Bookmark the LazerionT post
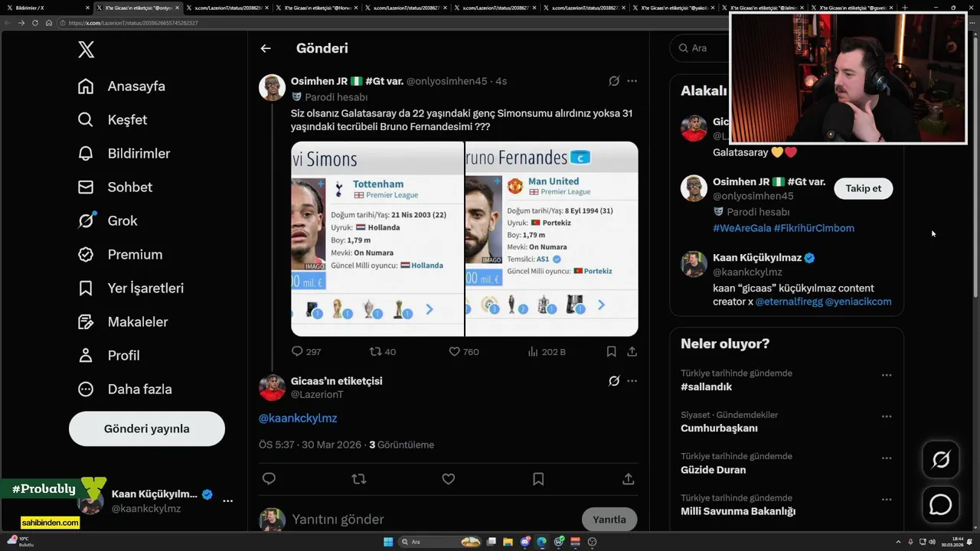 tap(538, 479)
